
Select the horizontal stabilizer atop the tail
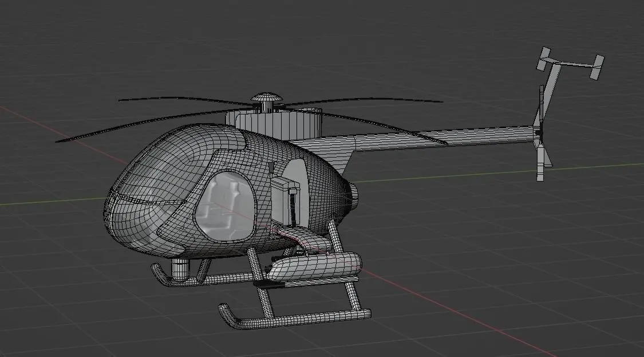coord(571,63)
